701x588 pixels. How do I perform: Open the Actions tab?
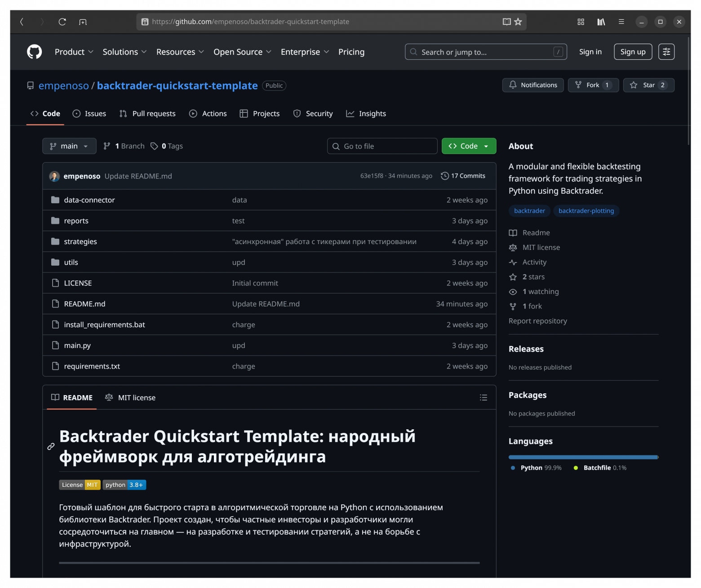point(208,114)
